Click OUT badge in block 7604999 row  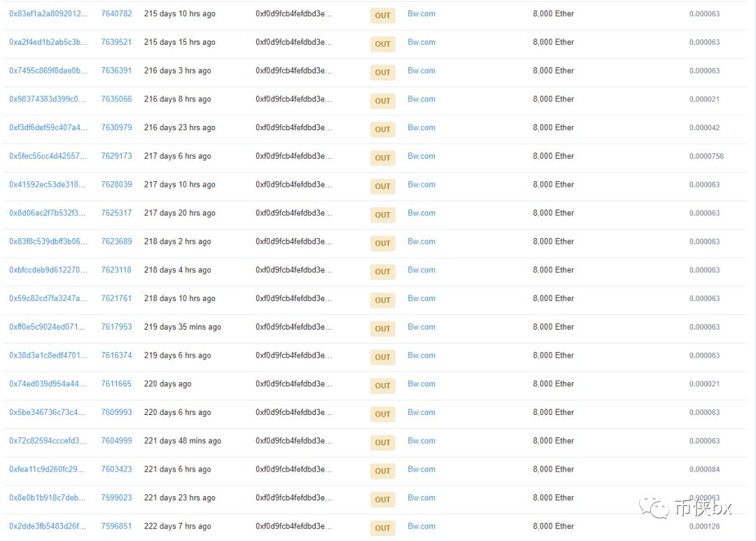(383, 442)
